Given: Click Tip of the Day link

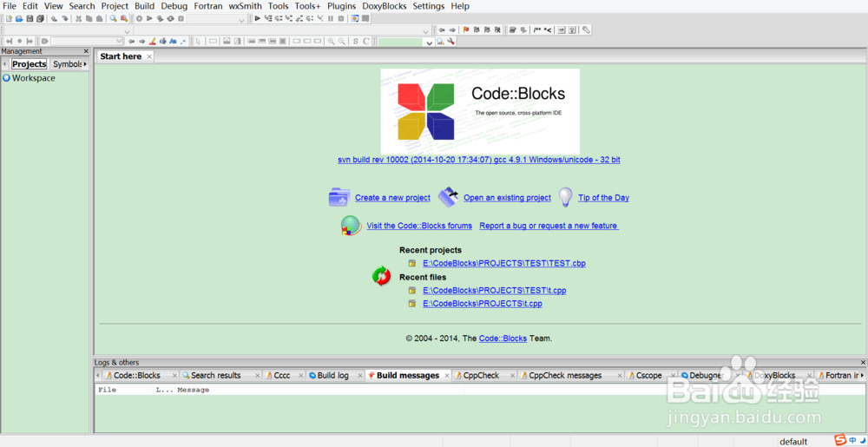Looking at the screenshot, I should pyautogui.click(x=603, y=198).
